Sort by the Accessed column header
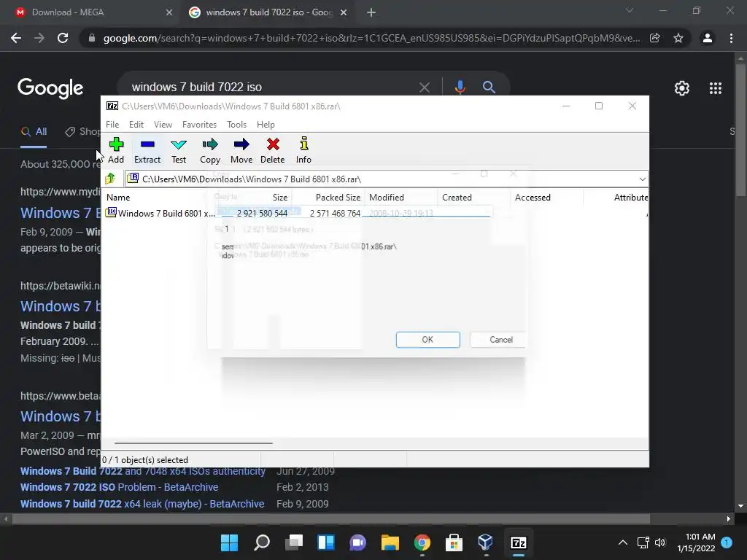This screenshot has width=747, height=560. 533,197
